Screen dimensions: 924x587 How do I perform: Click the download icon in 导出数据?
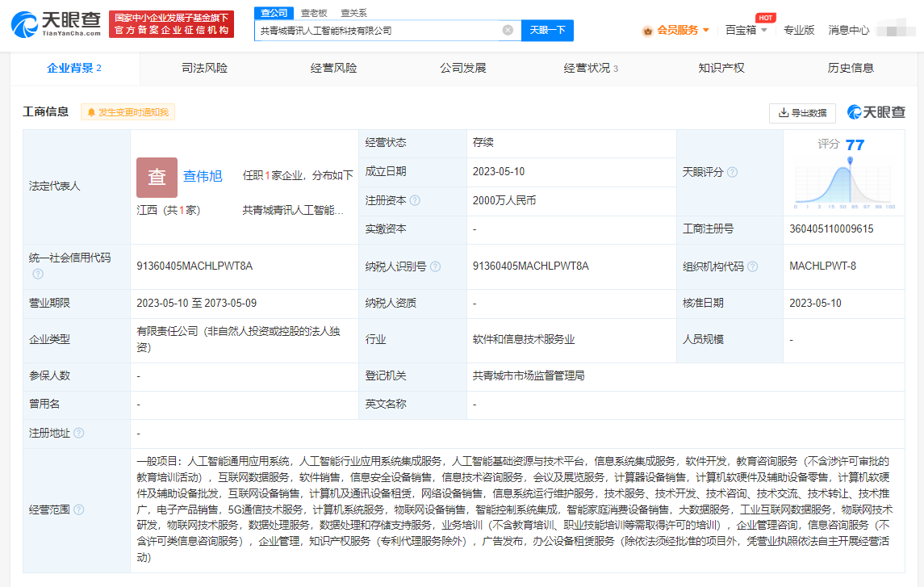(x=783, y=112)
